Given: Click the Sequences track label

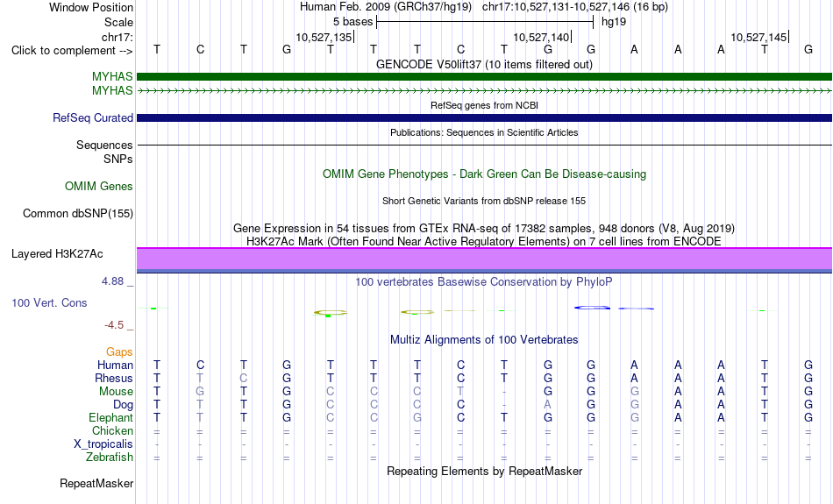Looking at the screenshot, I should (104, 145).
